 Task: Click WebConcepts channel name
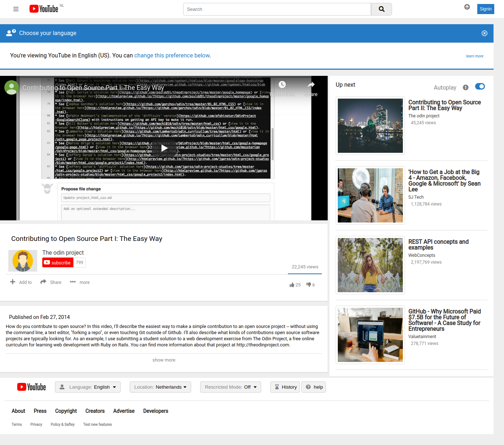point(422,255)
